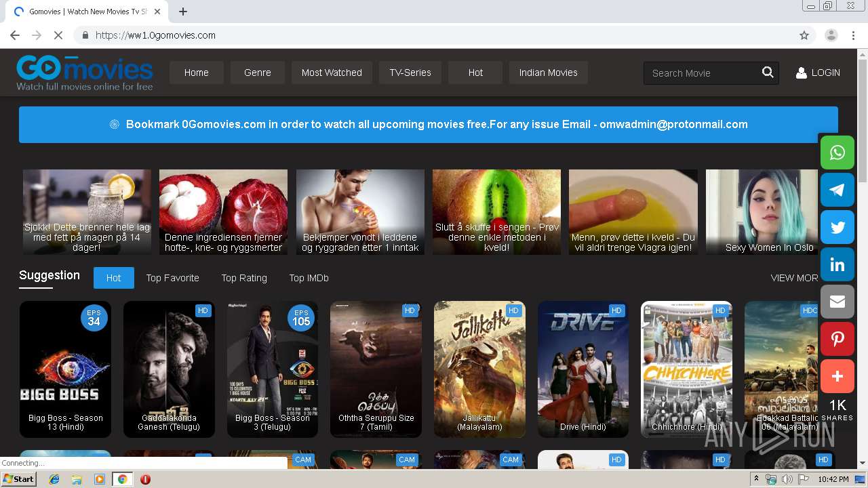Share the page via WhatsApp icon

coord(837,152)
